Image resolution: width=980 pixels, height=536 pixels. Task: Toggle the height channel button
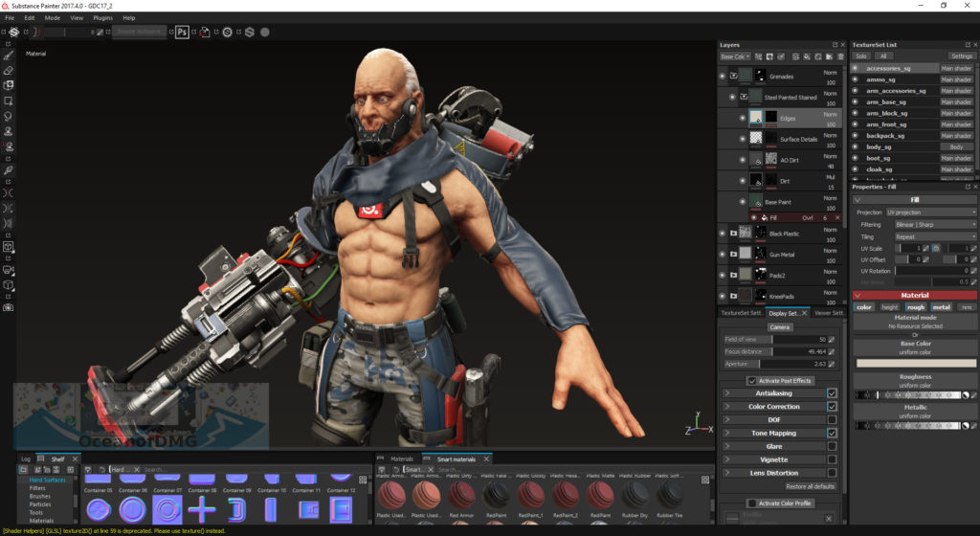click(x=889, y=307)
